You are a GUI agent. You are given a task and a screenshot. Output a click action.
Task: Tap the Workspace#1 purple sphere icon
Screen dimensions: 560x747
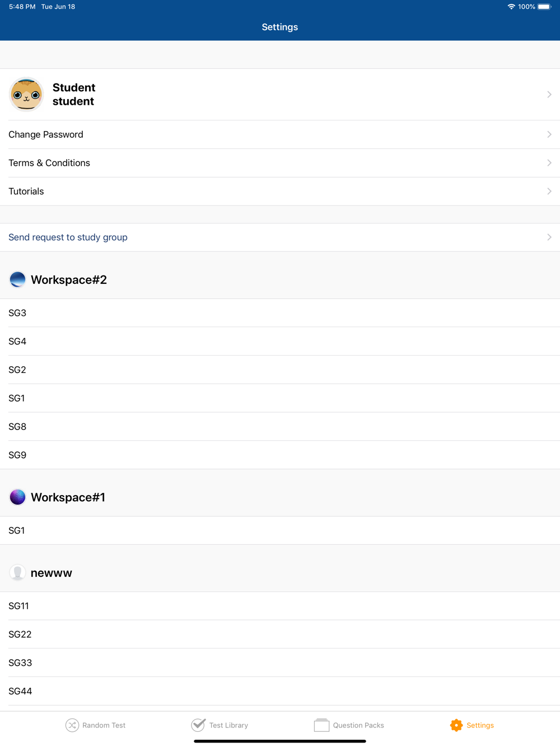(x=17, y=497)
